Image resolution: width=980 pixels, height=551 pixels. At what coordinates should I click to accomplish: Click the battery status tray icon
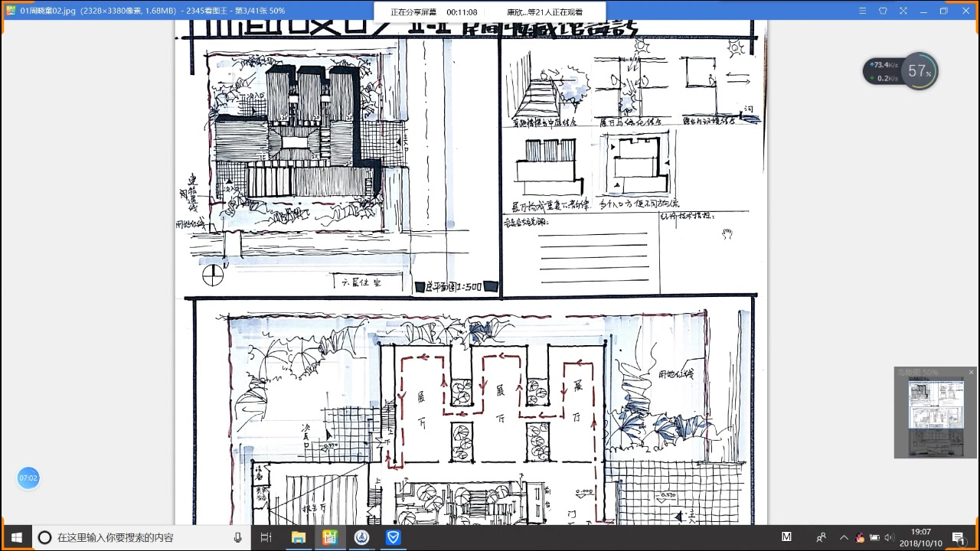pos(874,538)
